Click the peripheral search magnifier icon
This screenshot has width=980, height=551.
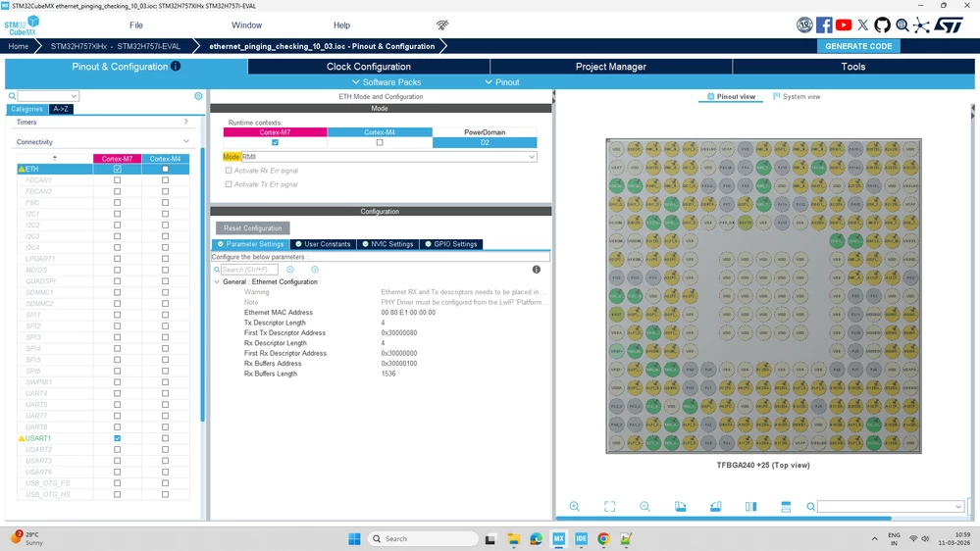coord(12,96)
